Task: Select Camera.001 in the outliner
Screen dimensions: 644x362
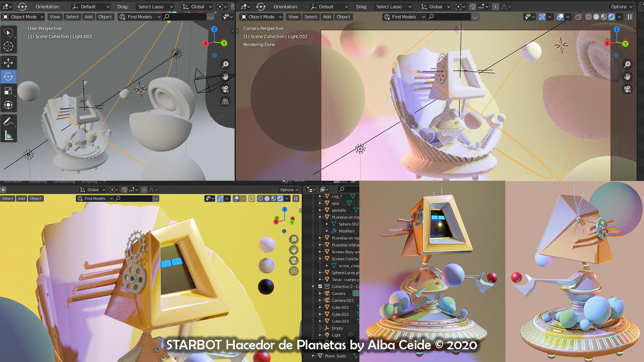Action: 342,300
